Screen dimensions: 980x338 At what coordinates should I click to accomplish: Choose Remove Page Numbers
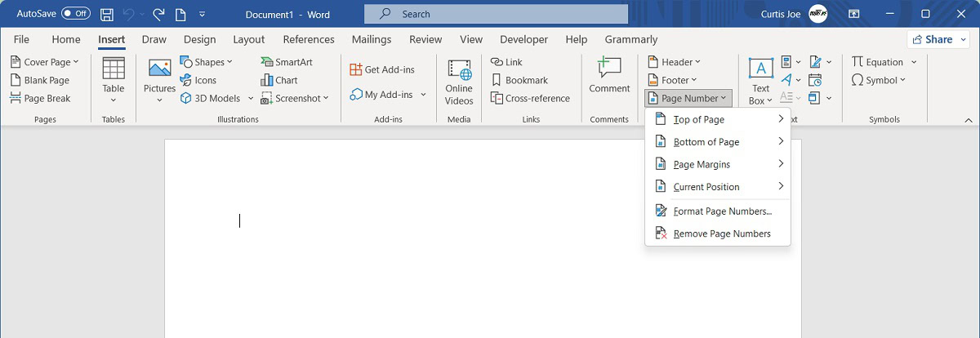pos(721,233)
